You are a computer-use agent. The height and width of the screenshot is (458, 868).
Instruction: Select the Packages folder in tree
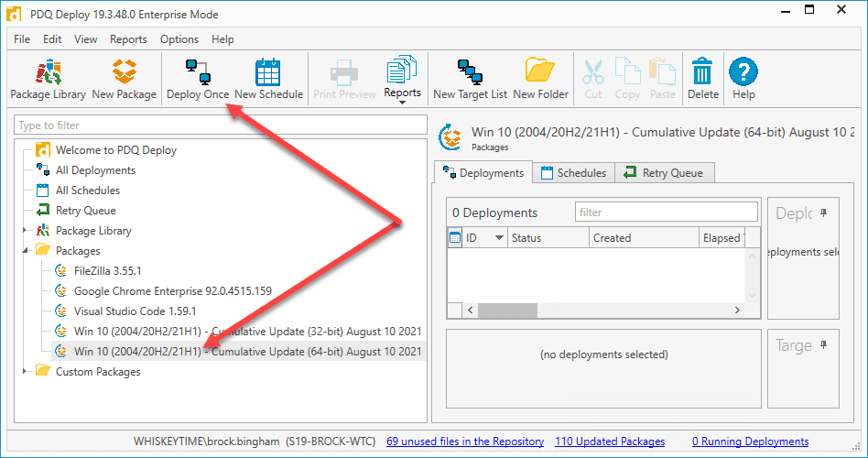[78, 251]
